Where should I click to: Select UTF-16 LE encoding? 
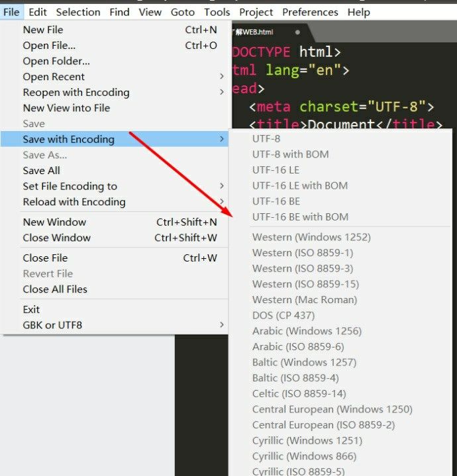(340, 170)
